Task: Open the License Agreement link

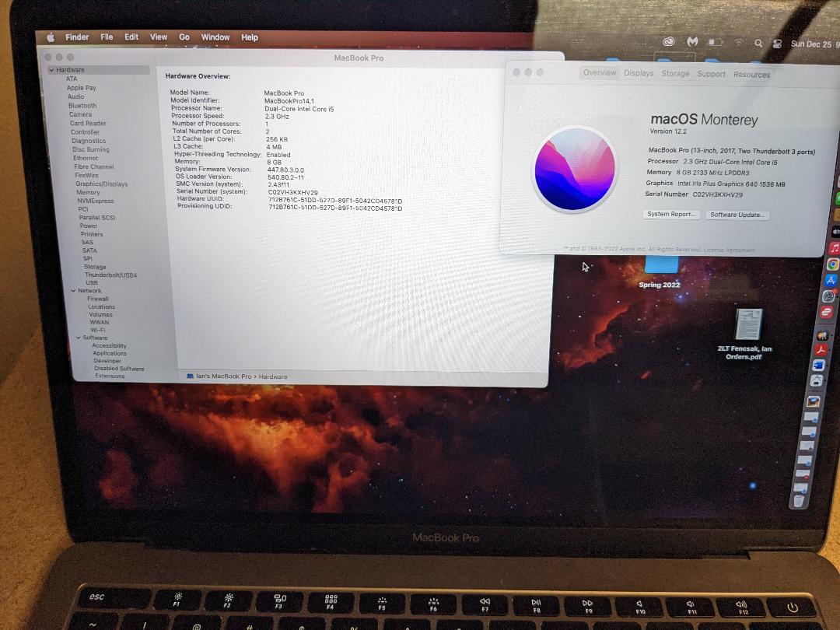Action: point(729,250)
